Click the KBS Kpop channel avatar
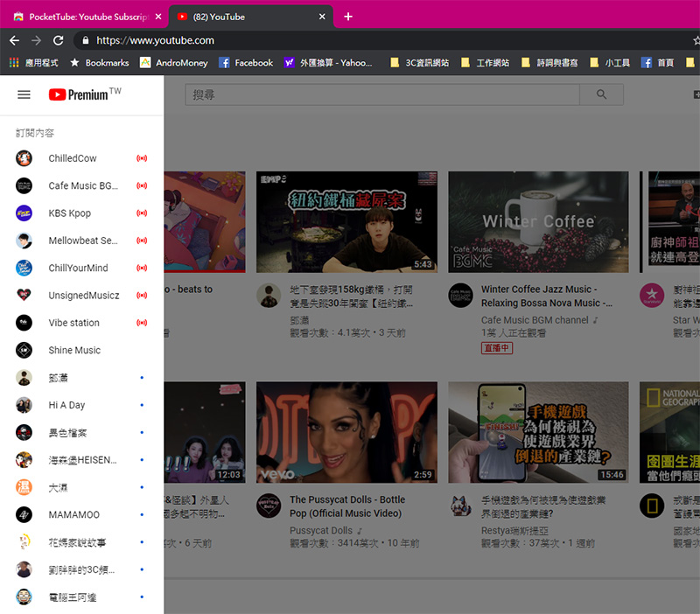This screenshot has height=614, width=700. [x=24, y=213]
